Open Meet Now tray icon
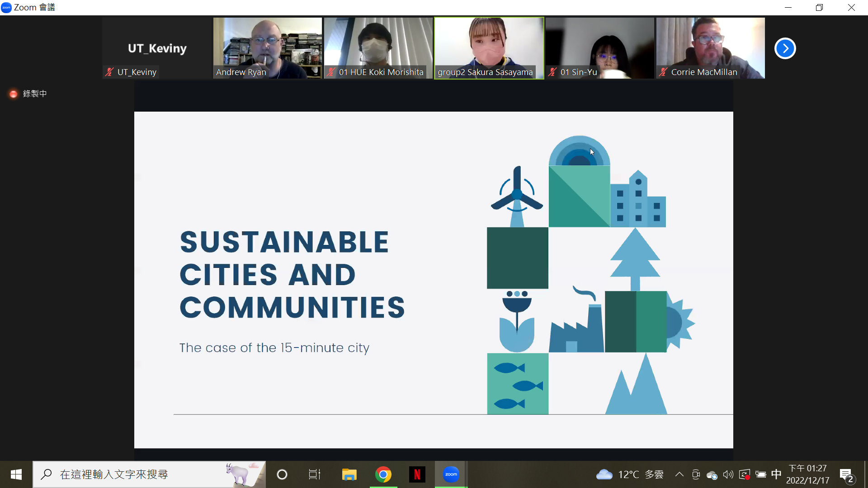The height and width of the screenshot is (488, 868). (696, 474)
